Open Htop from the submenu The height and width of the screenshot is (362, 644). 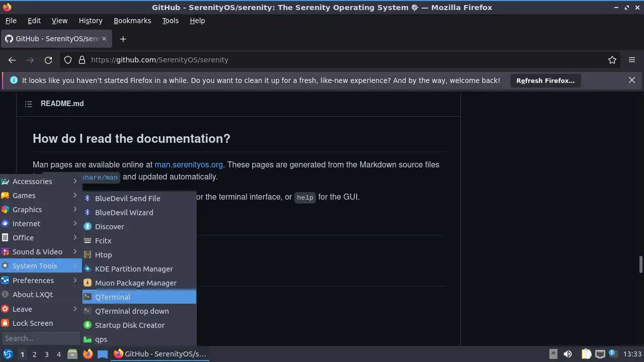click(139, 254)
